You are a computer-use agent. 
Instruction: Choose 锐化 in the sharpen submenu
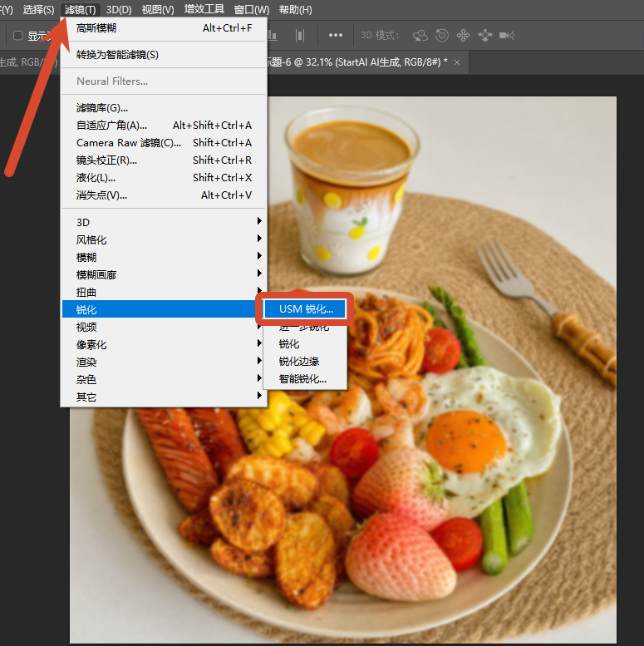pyautogui.click(x=305, y=344)
